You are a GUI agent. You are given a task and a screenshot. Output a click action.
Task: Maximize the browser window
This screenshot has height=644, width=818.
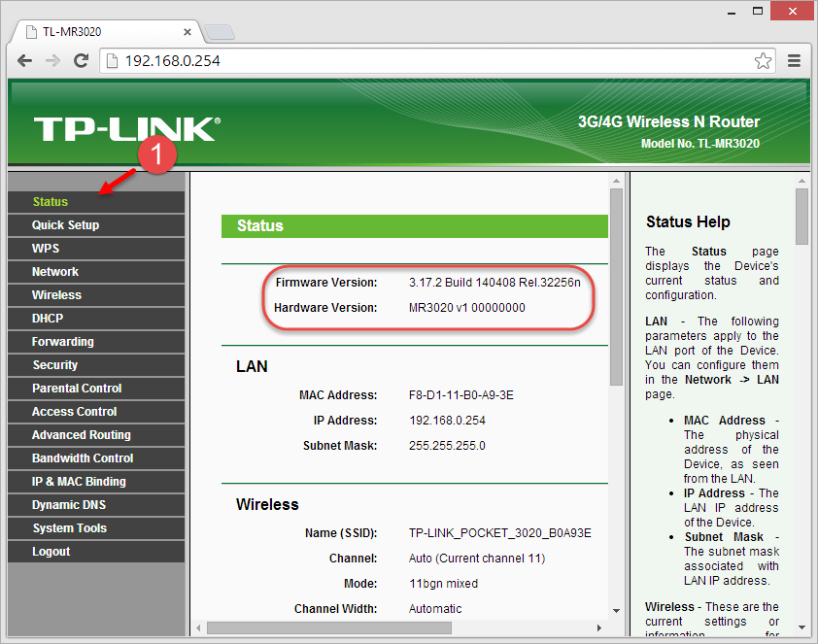pos(758,11)
